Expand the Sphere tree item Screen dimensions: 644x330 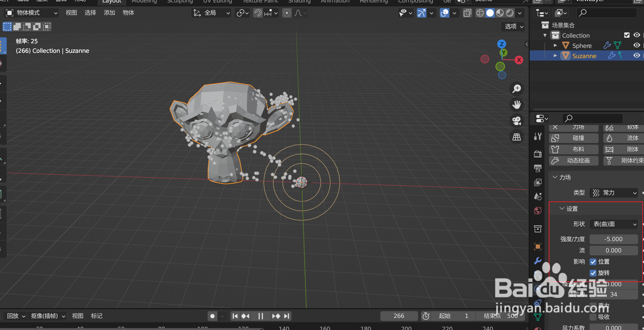coord(555,45)
